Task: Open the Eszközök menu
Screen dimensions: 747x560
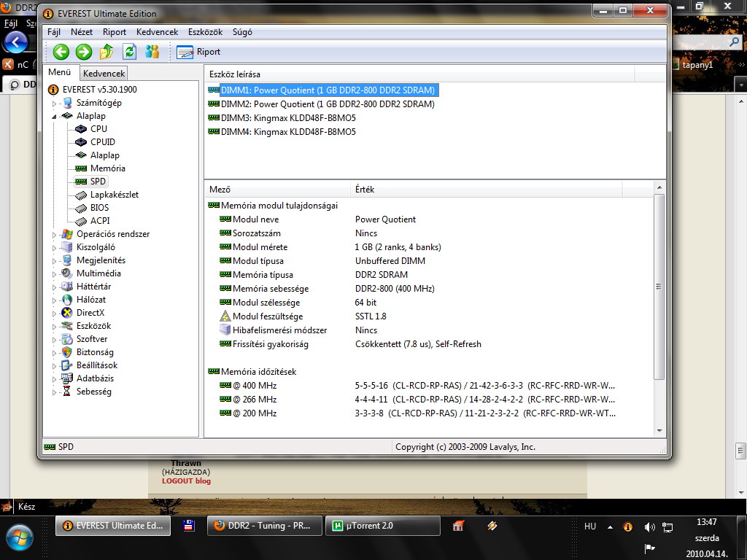Action: click(205, 32)
